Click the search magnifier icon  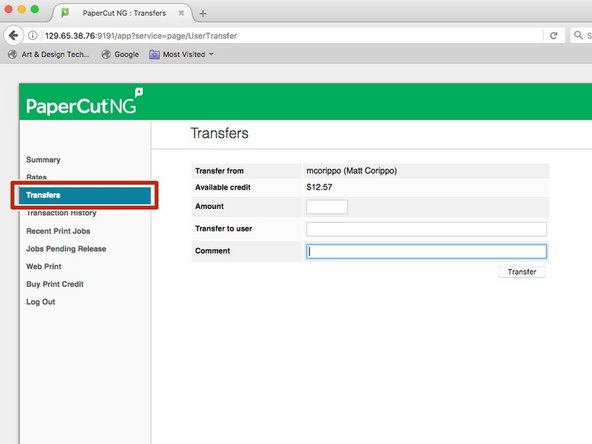point(578,35)
